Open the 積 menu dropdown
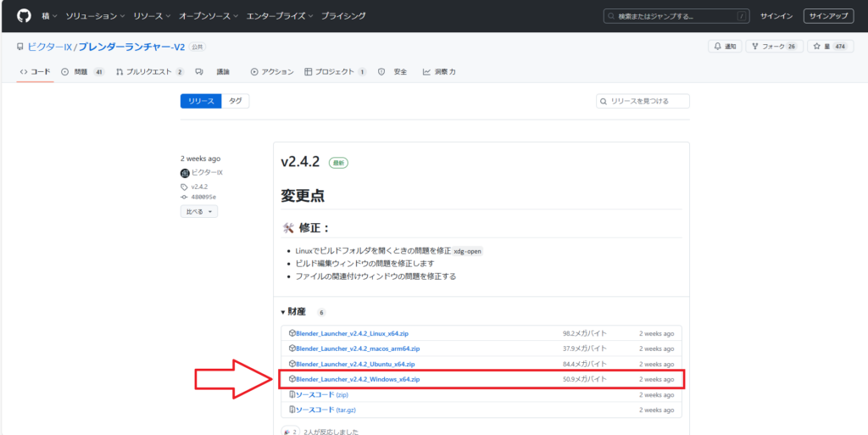The image size is (868, 435). tap(49, 16)
